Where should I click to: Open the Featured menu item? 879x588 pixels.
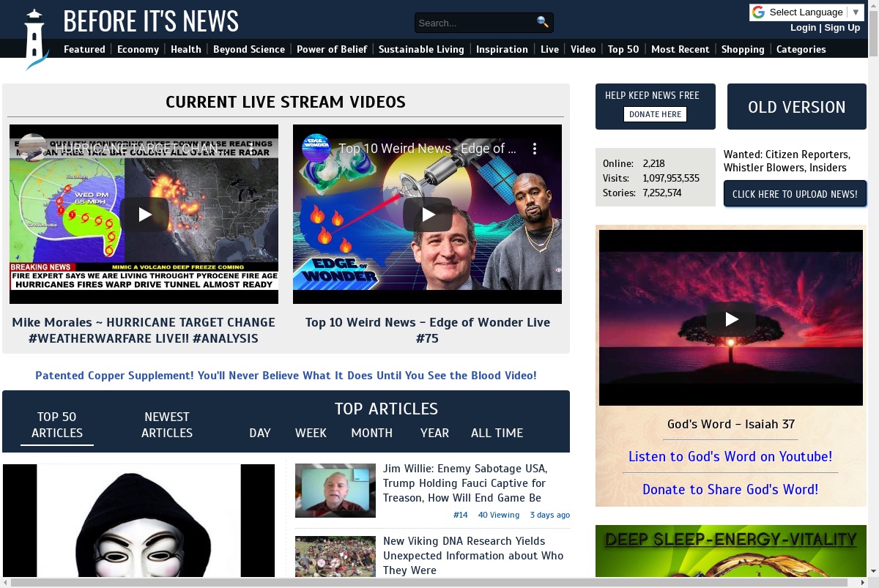(84, 49)
